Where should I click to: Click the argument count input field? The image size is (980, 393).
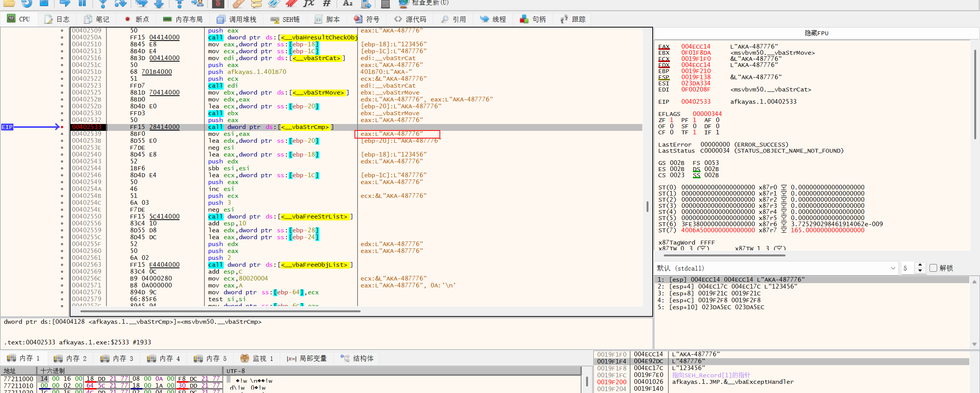coord(908,268)
